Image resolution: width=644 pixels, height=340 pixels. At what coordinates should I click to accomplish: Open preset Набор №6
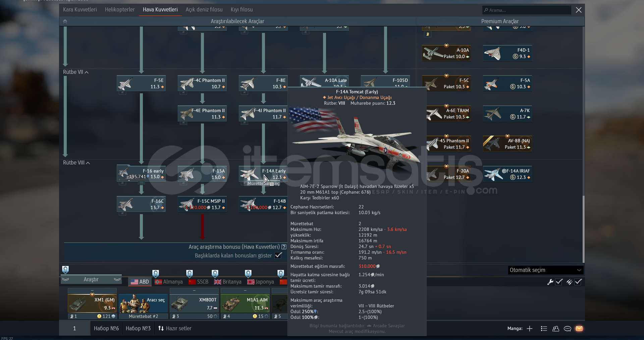(106, 328)
